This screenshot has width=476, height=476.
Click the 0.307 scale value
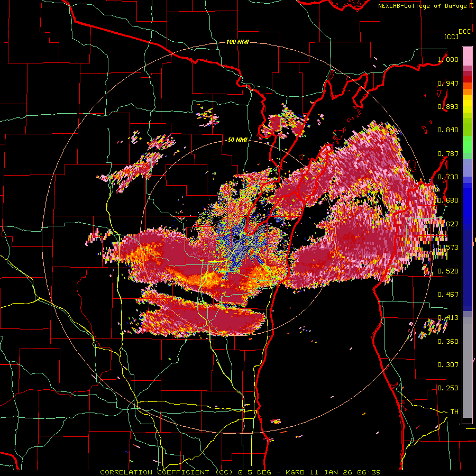448,364
